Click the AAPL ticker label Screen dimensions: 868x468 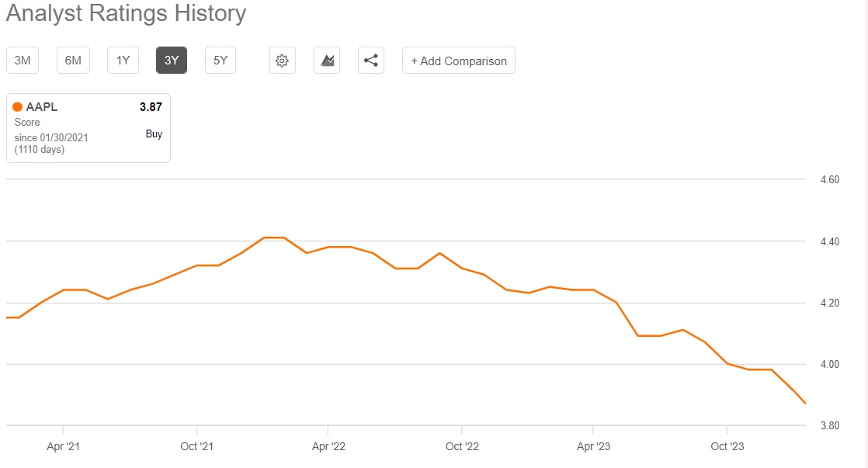[x=42, y=107]
